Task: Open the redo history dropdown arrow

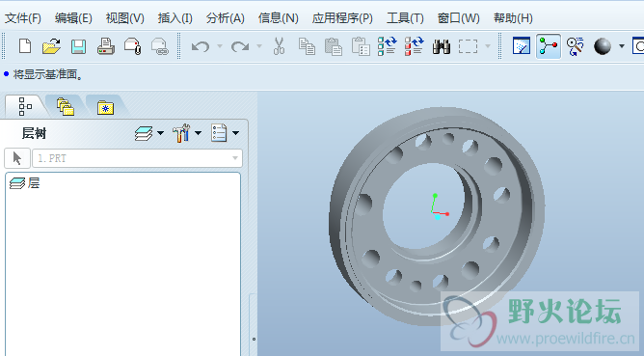Action: (x=259, y=46)
